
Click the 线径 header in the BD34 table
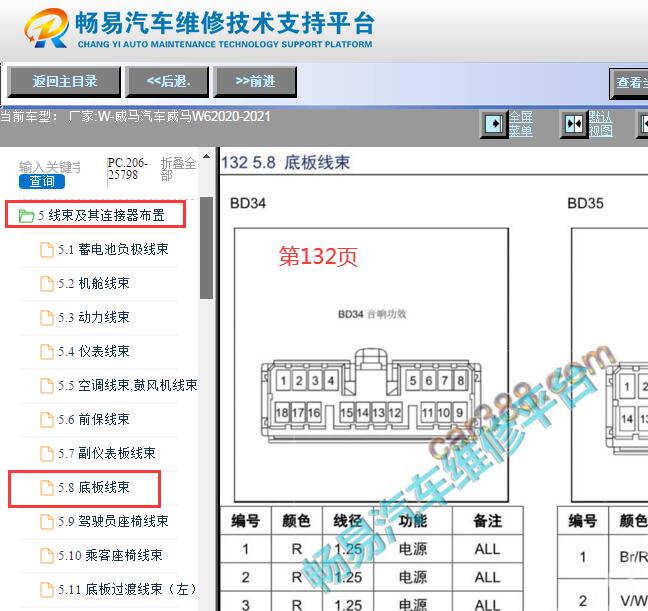348,520
